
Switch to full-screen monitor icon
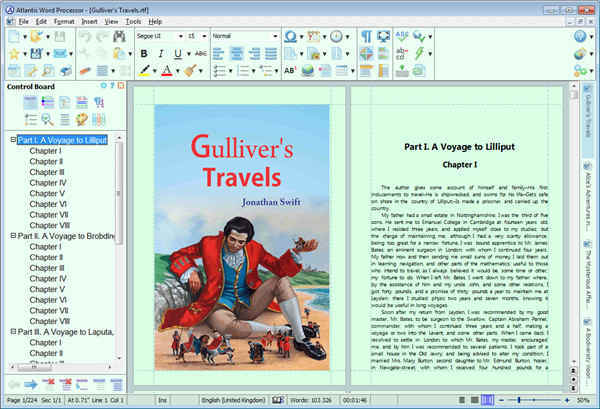pyautogui.click(x=383, y=37)
